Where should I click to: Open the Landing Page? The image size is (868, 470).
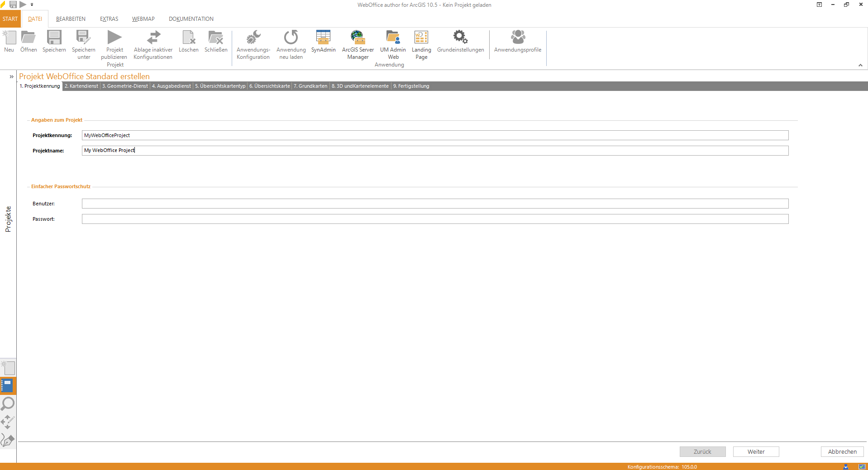[x=421, y=45]
